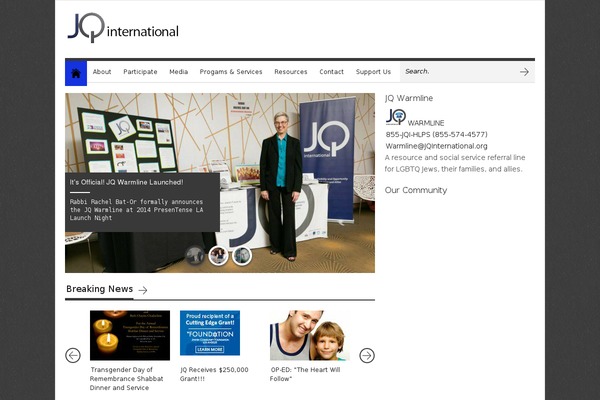
Task: Open Transgender Day of Remembrance candle image
Action: (x=130, y=335)
